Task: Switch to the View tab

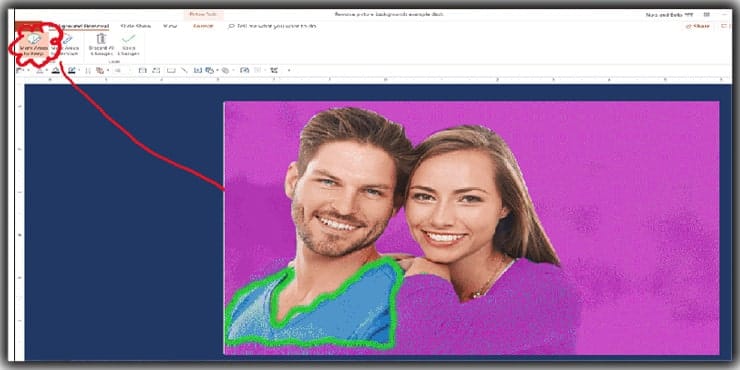Action: coord(170,26)
